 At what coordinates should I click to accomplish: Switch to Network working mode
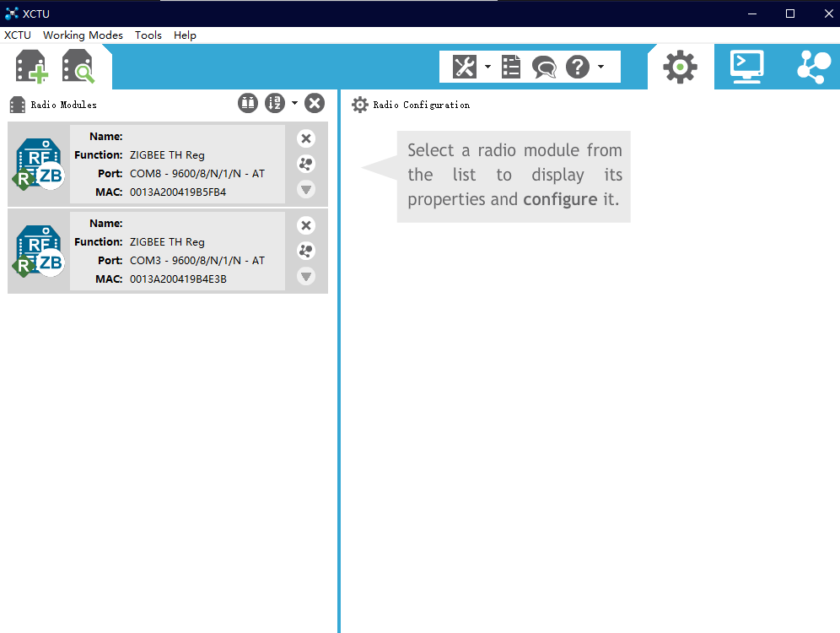point(814,67)
